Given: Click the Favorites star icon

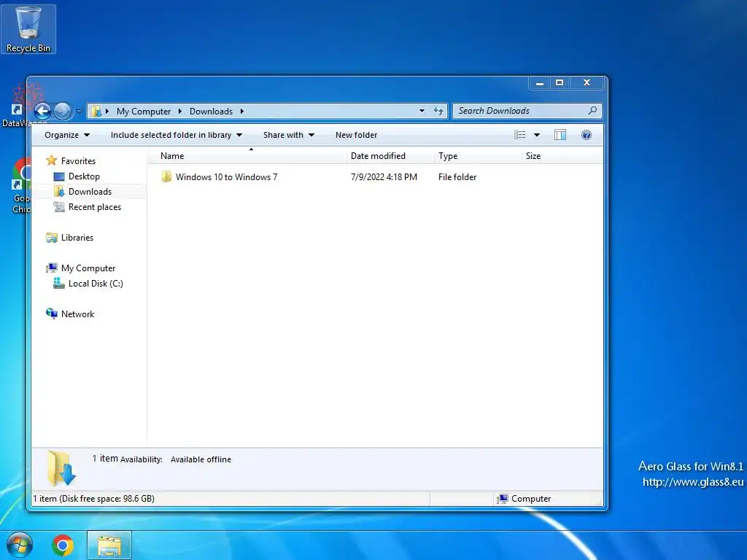Looking at the screenshot, I should 52,160.
